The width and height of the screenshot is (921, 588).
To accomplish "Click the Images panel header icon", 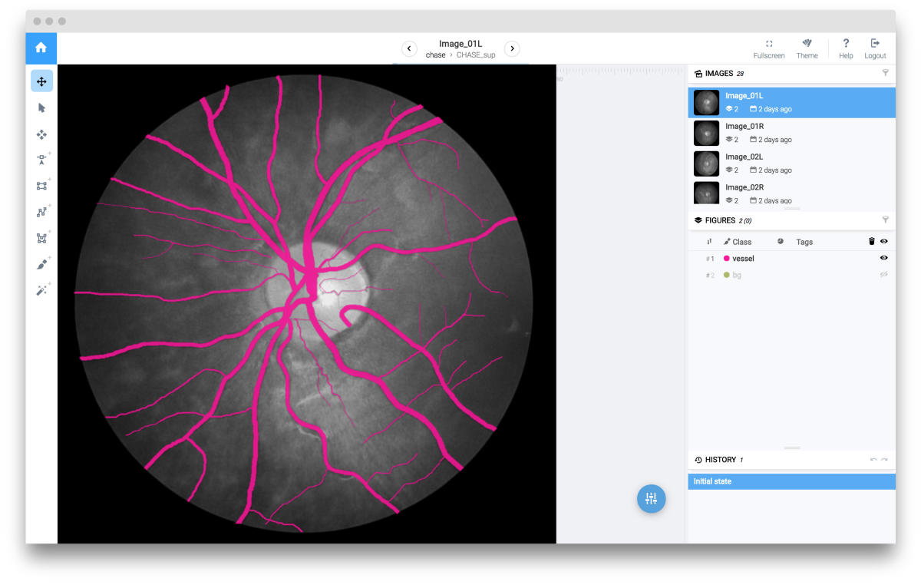I will coord(698,74).
